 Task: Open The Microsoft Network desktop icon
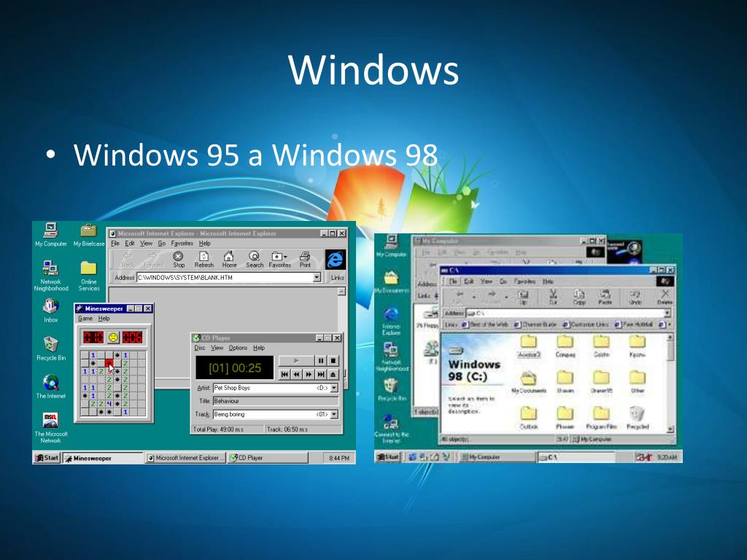[51, 427]
